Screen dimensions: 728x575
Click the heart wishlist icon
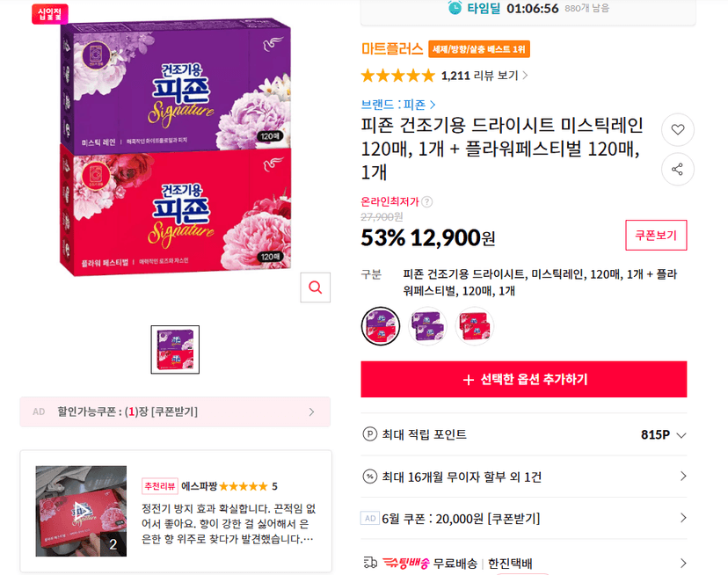tap(677, 129)
